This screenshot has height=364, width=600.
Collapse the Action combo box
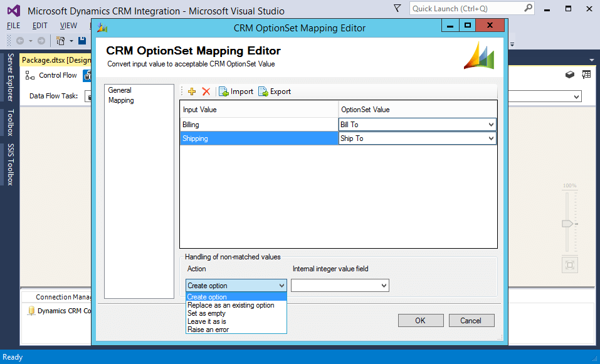click(x=282, y=286)
